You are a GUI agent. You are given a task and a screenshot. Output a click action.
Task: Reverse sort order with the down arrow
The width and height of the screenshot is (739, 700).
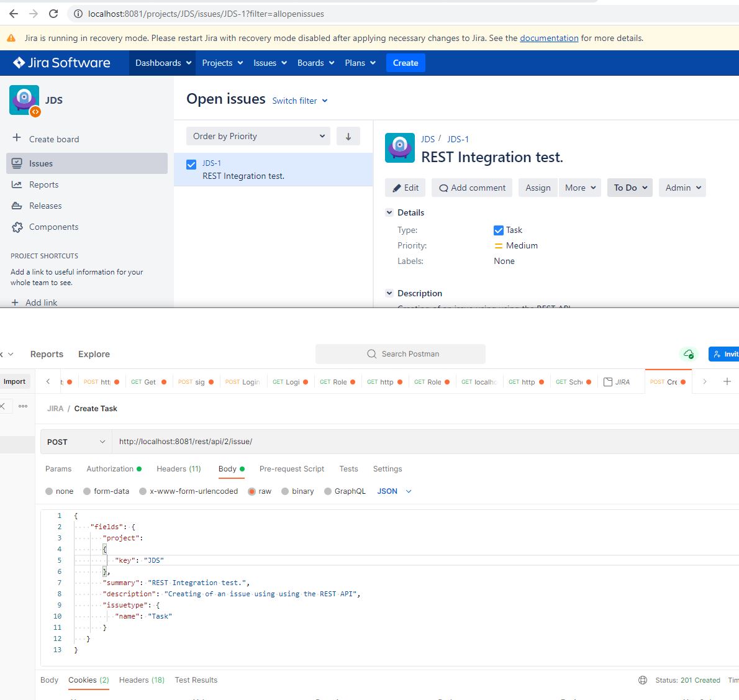click(348, 136)
